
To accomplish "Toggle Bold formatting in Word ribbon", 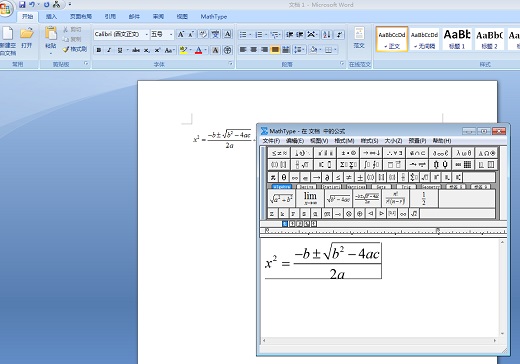I will point(99,50).
